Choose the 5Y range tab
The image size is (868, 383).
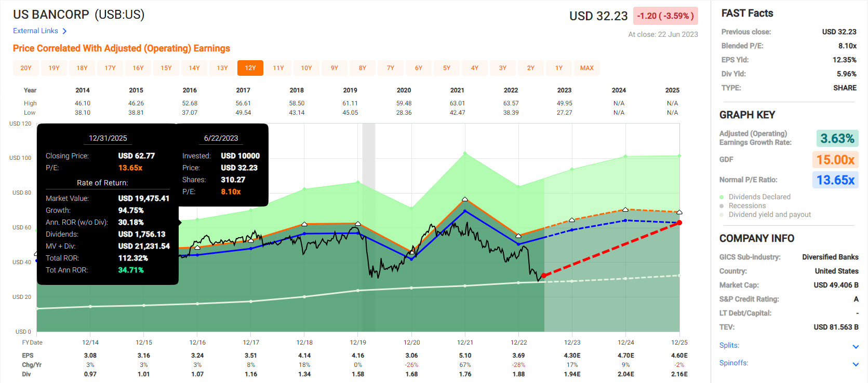tap(447, 68)
